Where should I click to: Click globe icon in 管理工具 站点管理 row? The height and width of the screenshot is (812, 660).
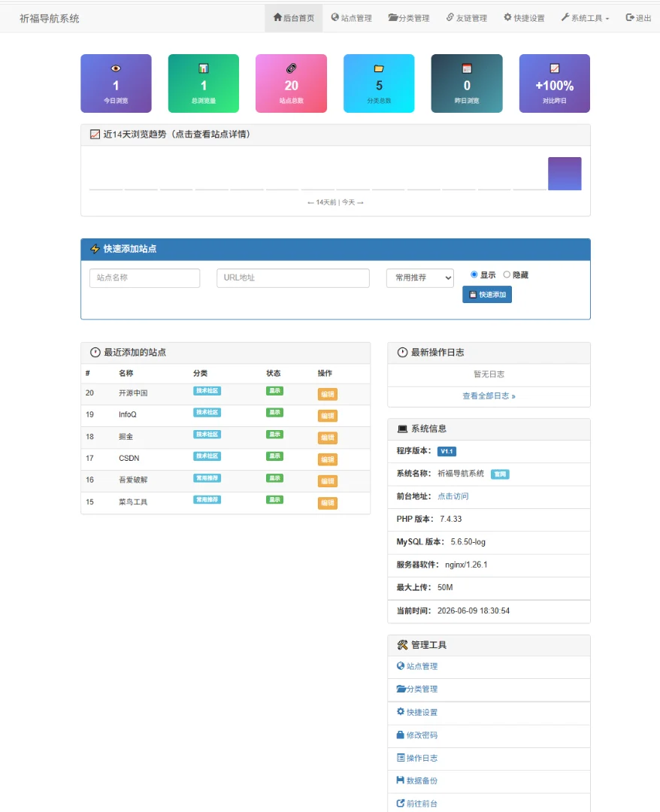pyautogui.click(x=400, y=666)
